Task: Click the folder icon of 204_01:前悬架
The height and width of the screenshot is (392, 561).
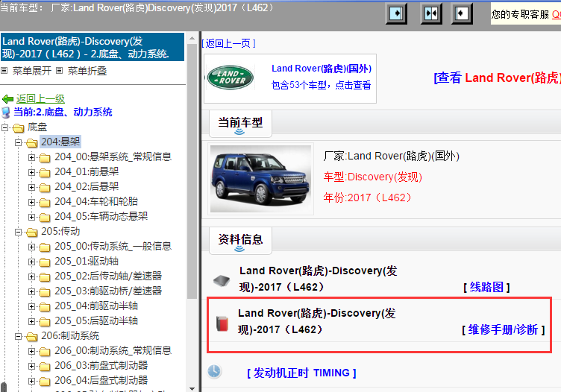Action: tap(45, 173)
